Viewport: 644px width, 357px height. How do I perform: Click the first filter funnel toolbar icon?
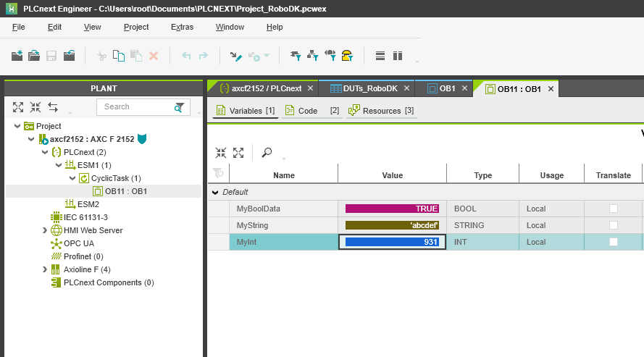point(296,56)
